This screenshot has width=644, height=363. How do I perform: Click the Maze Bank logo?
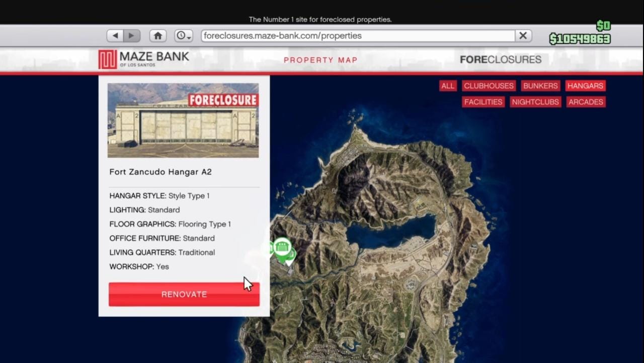144,59
